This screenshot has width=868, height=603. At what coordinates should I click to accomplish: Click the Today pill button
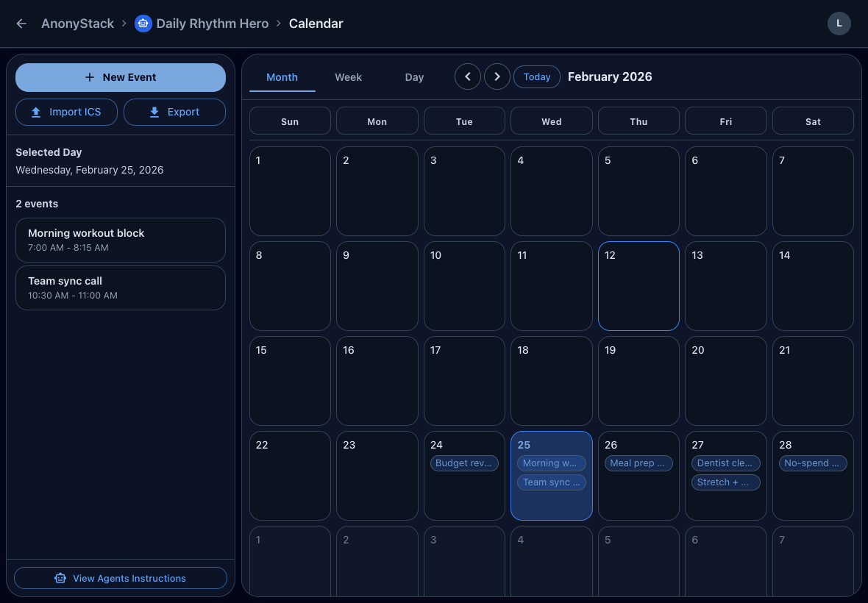536,76
